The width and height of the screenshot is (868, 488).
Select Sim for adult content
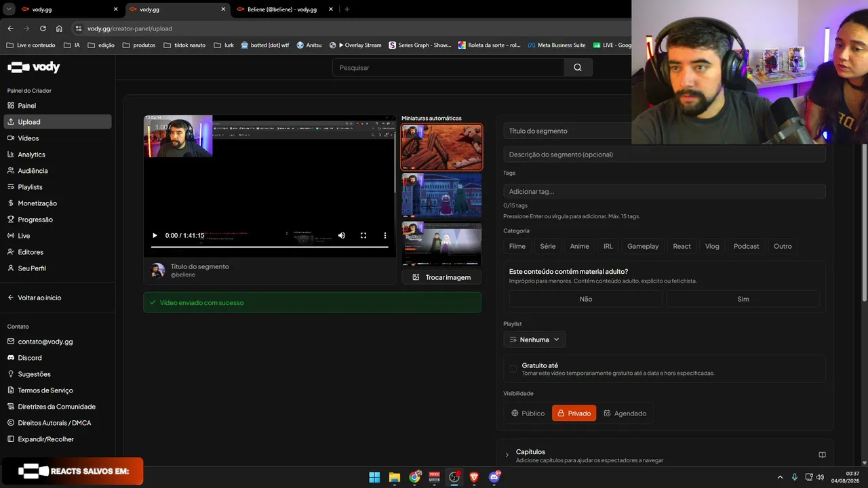coord(743,299)
